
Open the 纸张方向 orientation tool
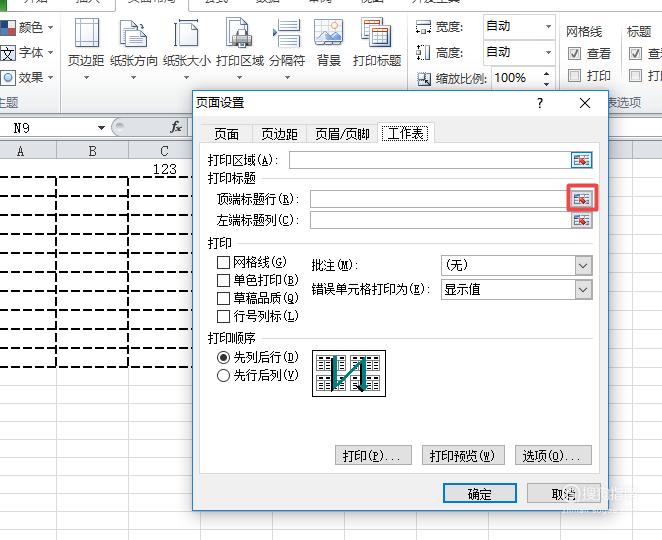coord(133,49)
